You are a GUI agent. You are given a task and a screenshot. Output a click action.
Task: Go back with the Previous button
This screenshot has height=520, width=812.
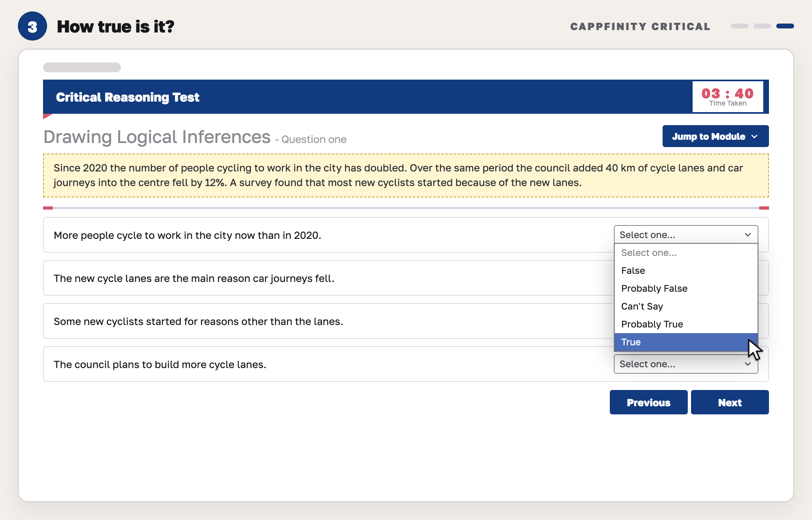648,402
